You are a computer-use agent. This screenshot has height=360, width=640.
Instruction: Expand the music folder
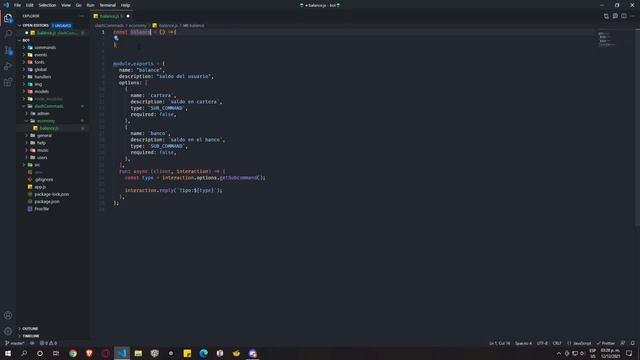[53, 150]
